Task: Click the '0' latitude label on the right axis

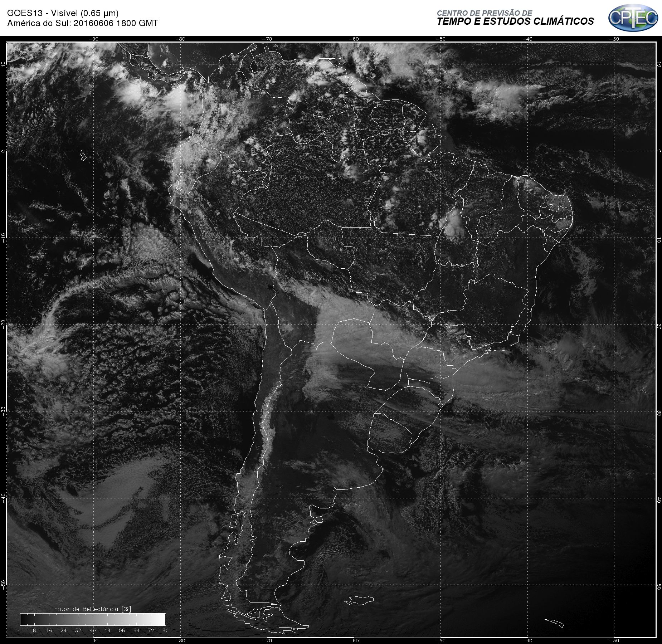Action: click(659, 151)
